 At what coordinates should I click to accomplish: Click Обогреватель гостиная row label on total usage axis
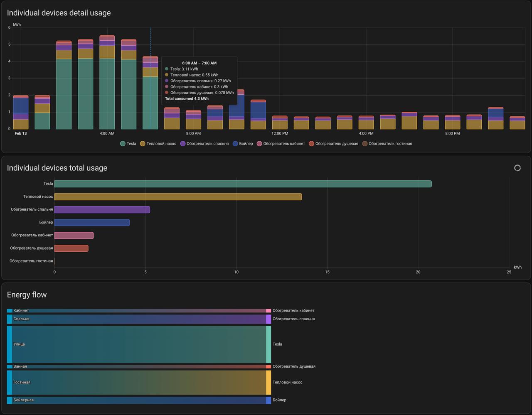31,261
